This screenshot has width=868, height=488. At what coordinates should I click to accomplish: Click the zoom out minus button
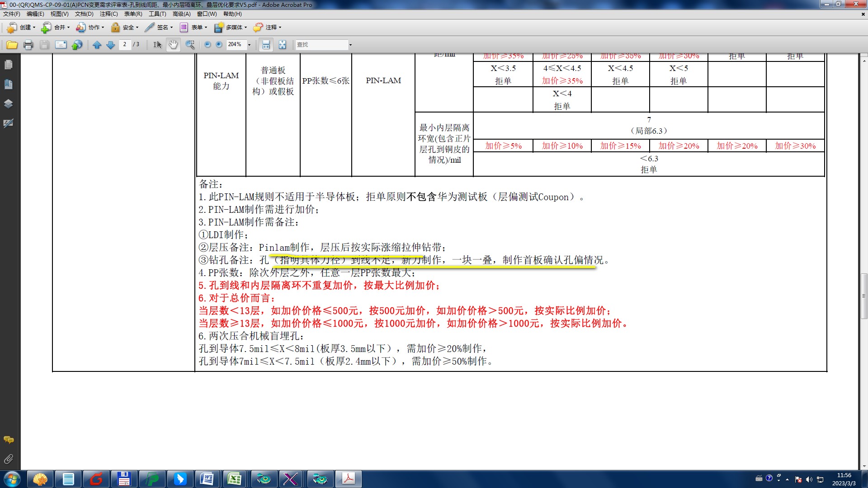tap(208, 45)
